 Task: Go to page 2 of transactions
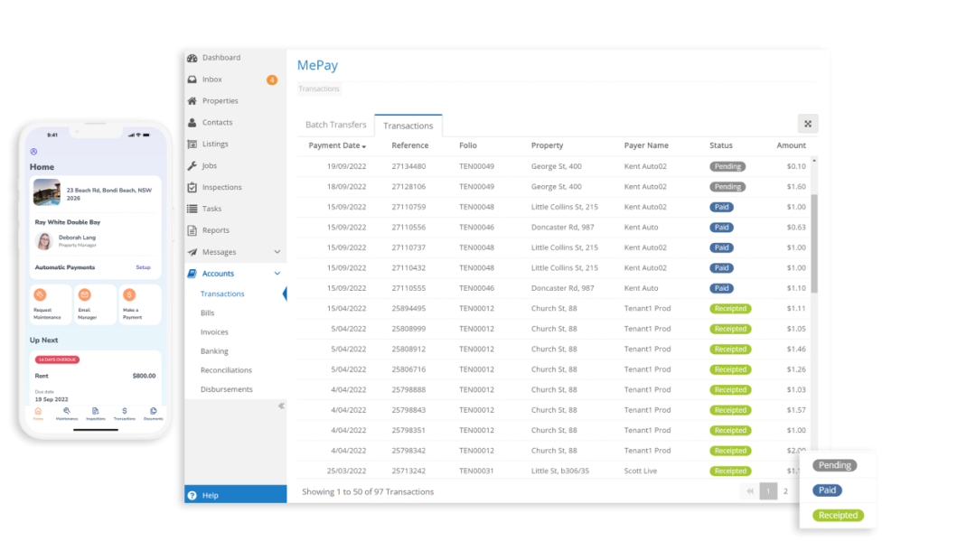[x=785, y=491]
